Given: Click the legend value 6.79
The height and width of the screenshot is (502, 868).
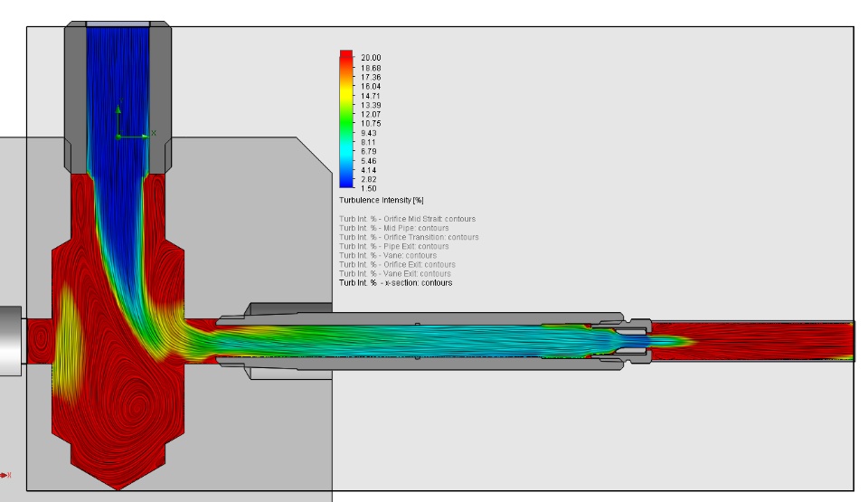Looking at the screenshot, I should pyautogui.click(x=369, y=151).
